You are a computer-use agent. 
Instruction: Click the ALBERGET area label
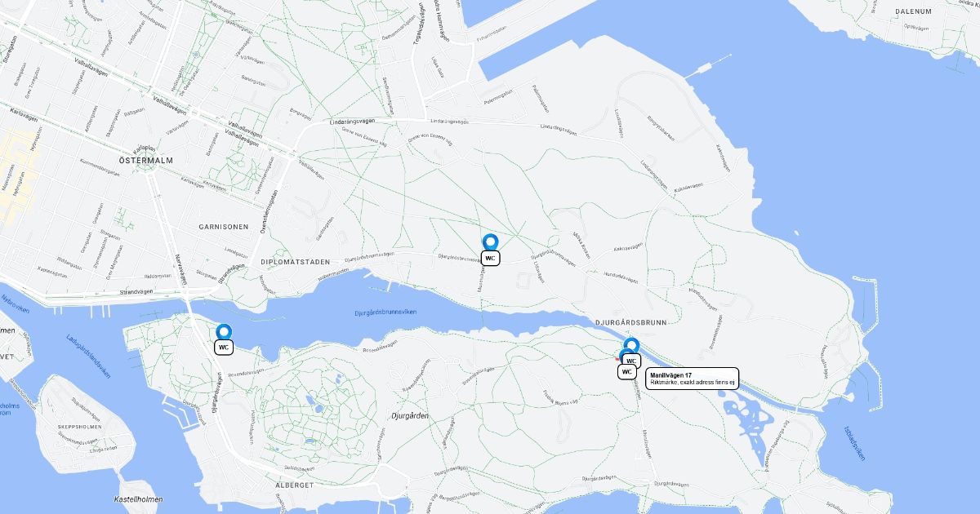click(x=294, y=485)
